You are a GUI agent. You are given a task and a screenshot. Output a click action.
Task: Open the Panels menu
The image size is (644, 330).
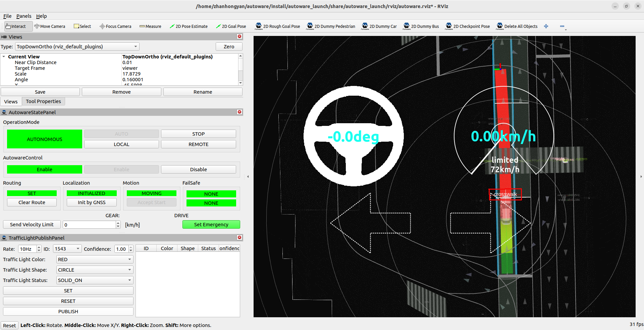24,16
